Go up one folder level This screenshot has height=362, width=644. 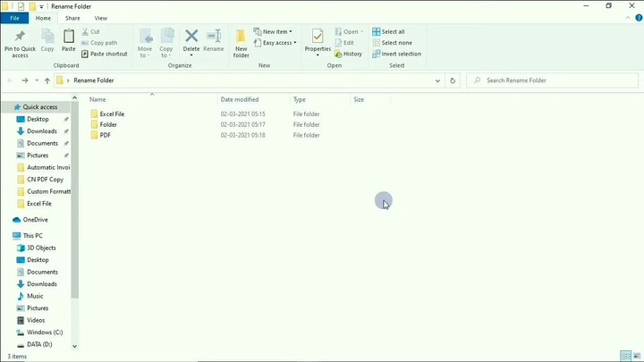47,80
